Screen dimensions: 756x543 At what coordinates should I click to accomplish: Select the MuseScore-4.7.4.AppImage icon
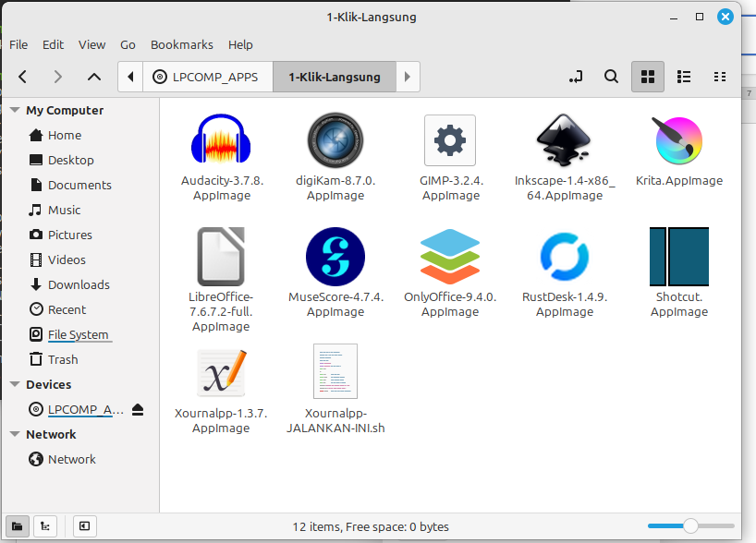click(x=335, y=257)
